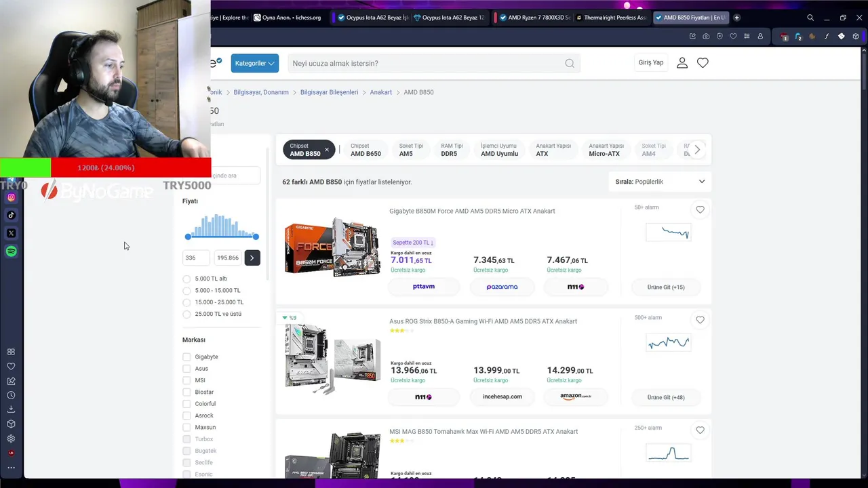Open the Anakart Yapısı ATX filter chip
This screenshot has width=868, height=488.
[553, 150]
